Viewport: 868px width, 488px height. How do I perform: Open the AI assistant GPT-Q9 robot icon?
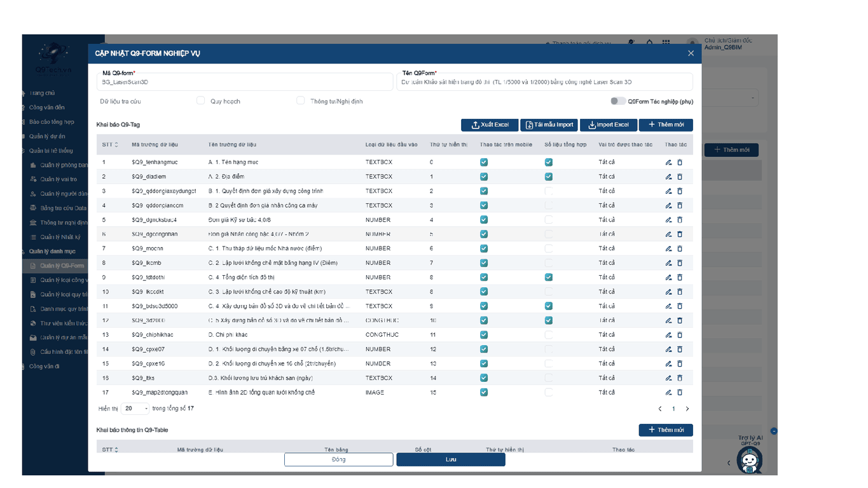click(749, 459)
